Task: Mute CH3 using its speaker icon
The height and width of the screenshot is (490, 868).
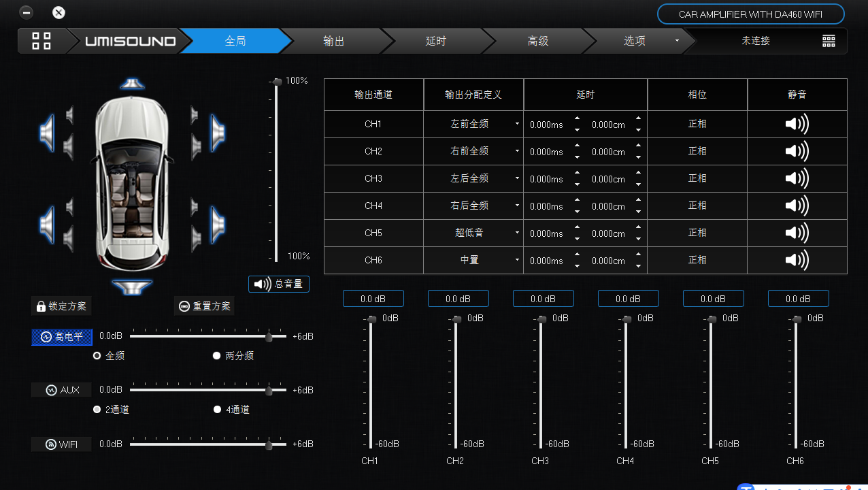Action: [x=797, y=178]
